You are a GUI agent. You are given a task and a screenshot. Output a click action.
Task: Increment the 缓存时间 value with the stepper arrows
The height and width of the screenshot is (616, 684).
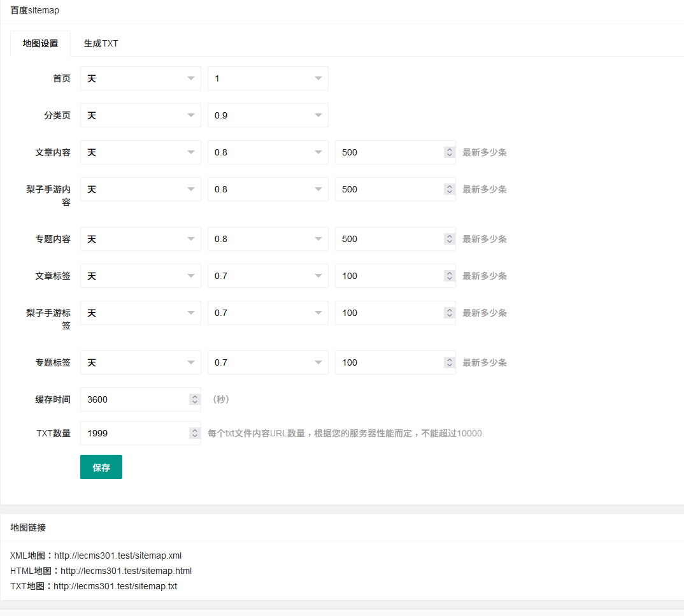[x=194, y=396]
